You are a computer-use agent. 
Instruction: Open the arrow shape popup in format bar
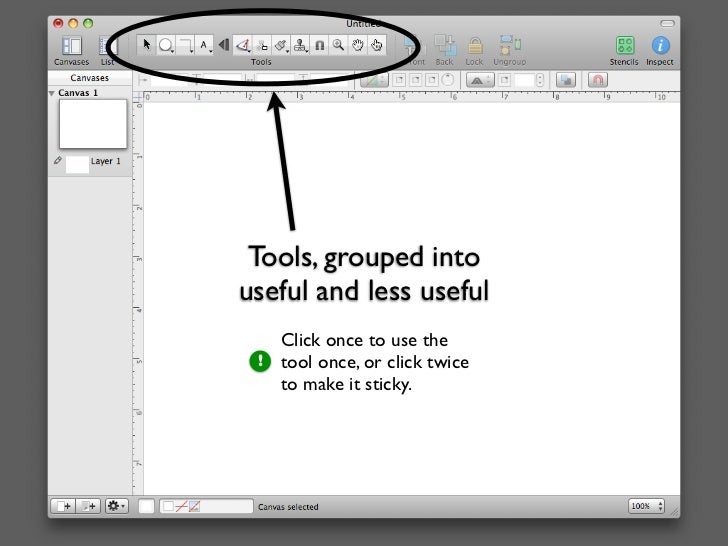480,80
